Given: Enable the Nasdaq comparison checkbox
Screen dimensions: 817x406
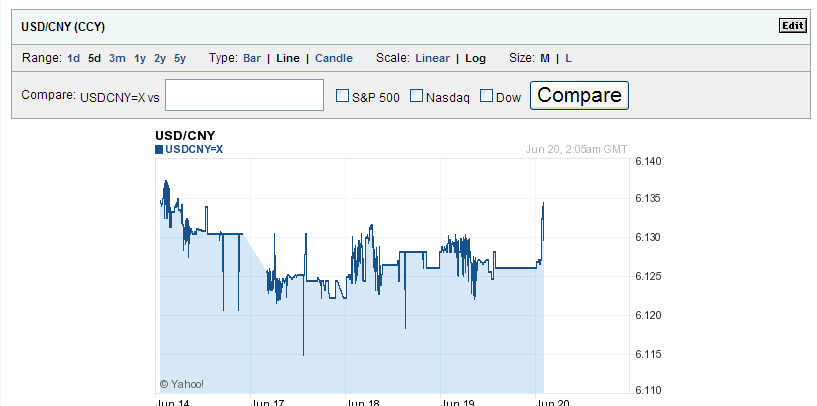Looking at the screenshot, I should pyautogui.click(x=416, y=96).
